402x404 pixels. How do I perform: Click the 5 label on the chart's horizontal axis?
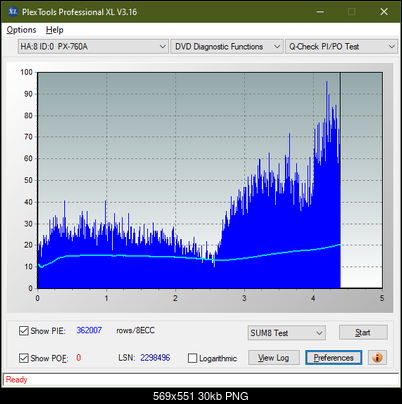click(x=382, y=298)
